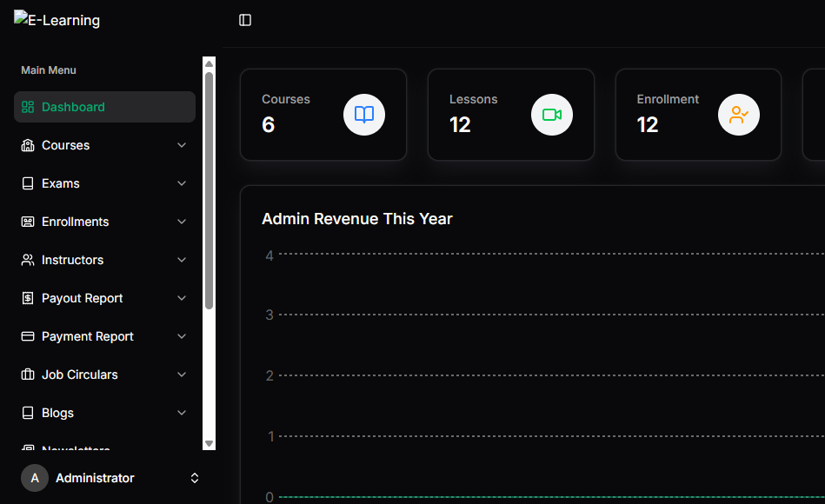Expand the Blogs menu chevron

[x=182, y=413]
